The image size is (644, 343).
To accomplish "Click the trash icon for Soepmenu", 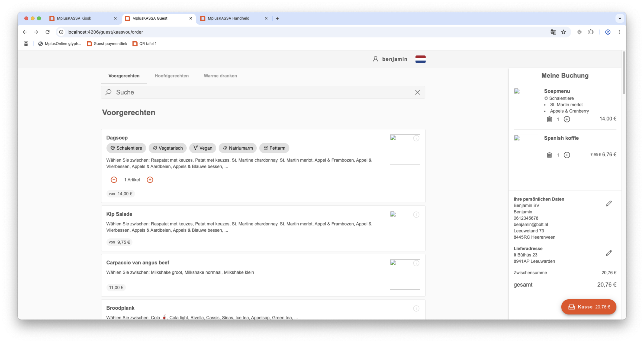I will pyautogui.click(x=549, y=119).
